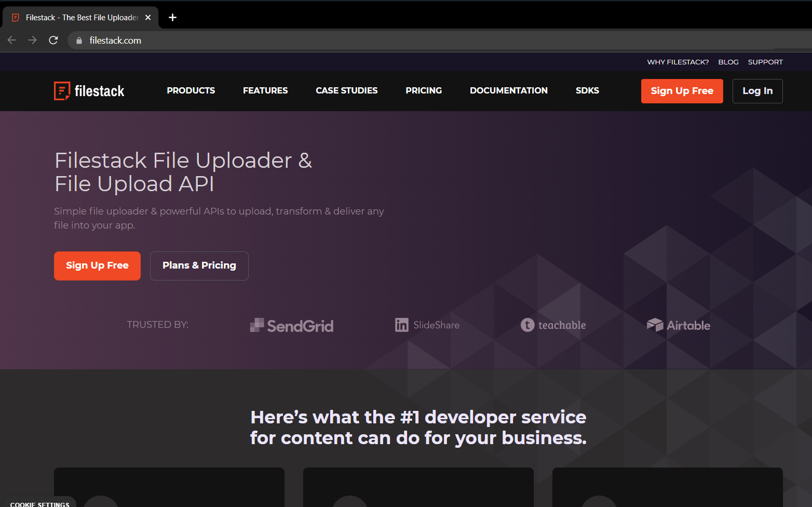This screenshot has height=507, width=812.
Task: Click the Log In button
Action: (757, 91)
